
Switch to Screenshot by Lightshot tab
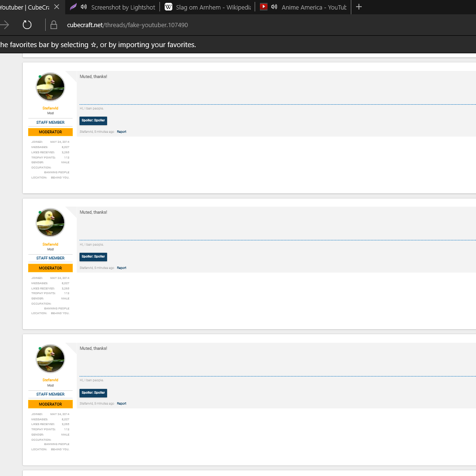coord(112,7)
